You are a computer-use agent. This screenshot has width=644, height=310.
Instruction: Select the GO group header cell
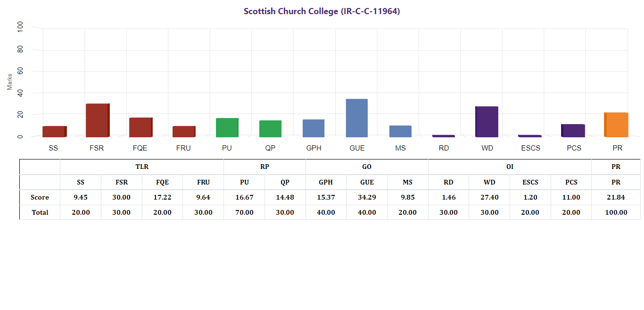click(x=367, y=167)
